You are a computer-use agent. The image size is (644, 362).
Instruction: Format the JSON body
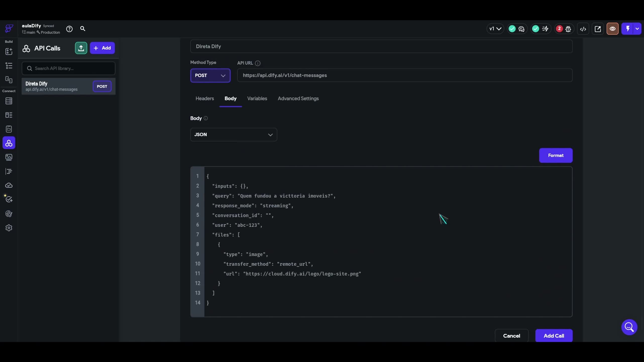coord(555,155)
